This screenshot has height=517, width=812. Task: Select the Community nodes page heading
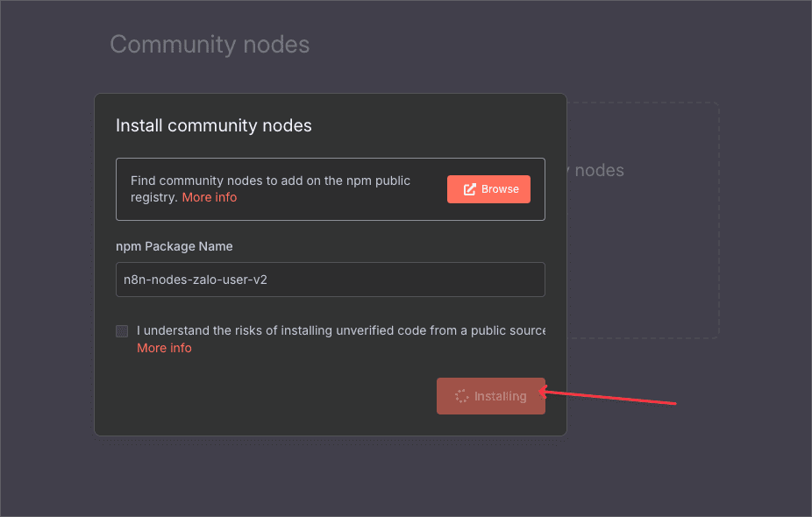[x=210, y=44]
